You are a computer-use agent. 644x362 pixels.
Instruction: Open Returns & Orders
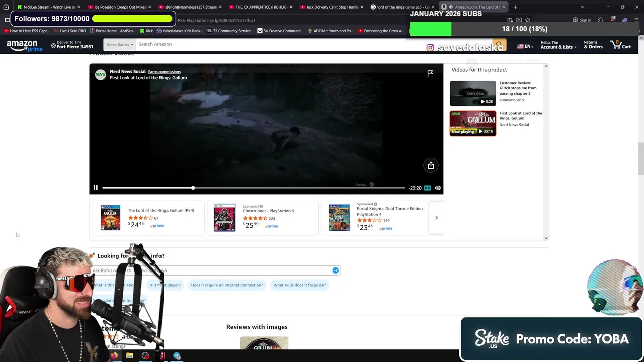[593, 45]
